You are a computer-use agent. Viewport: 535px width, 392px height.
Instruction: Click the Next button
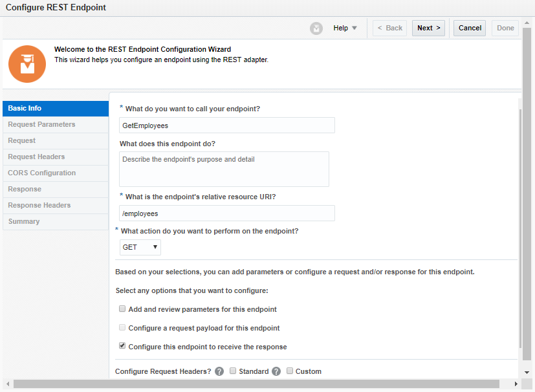428,28
